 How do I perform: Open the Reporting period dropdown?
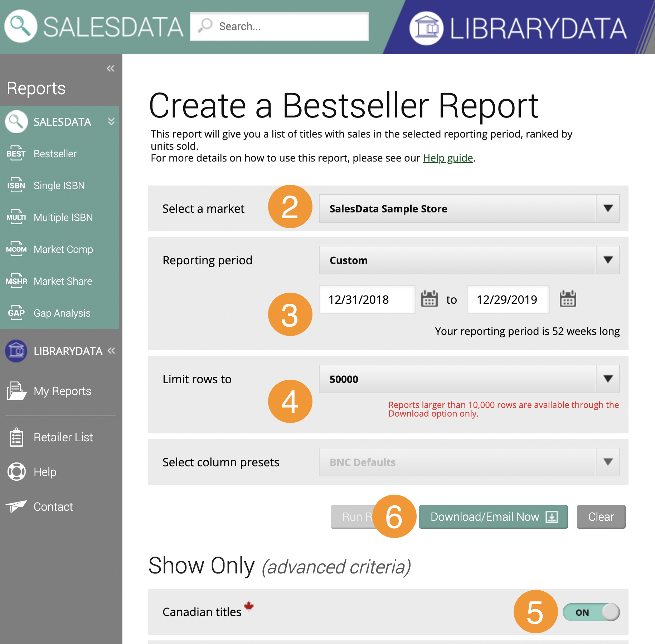pos(469,260)
